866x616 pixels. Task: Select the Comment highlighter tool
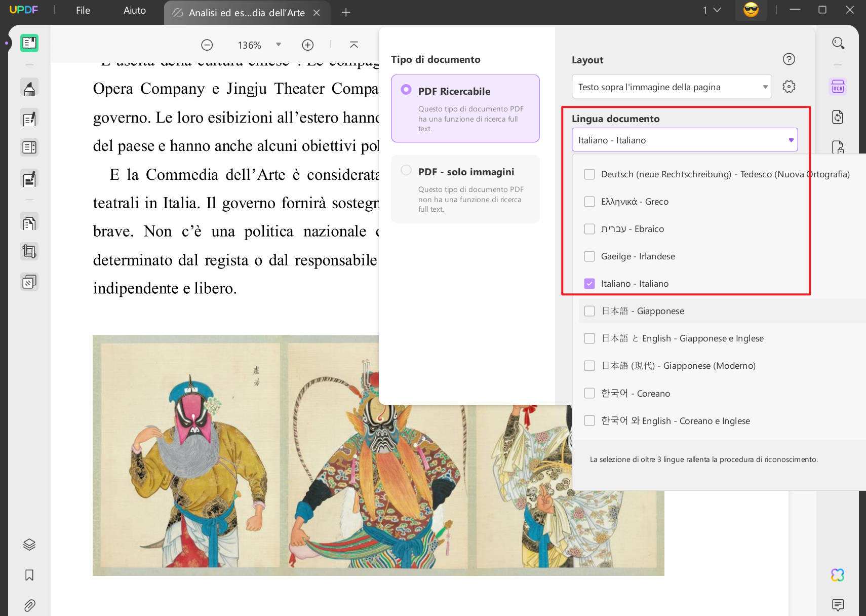[29, 88]
